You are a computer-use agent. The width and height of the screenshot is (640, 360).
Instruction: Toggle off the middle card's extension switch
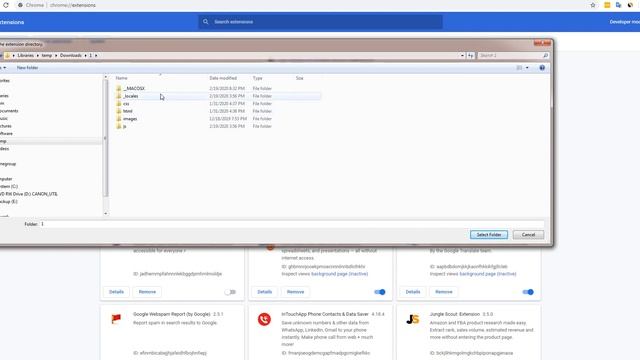pyautogui.click(x=380, y=292)
